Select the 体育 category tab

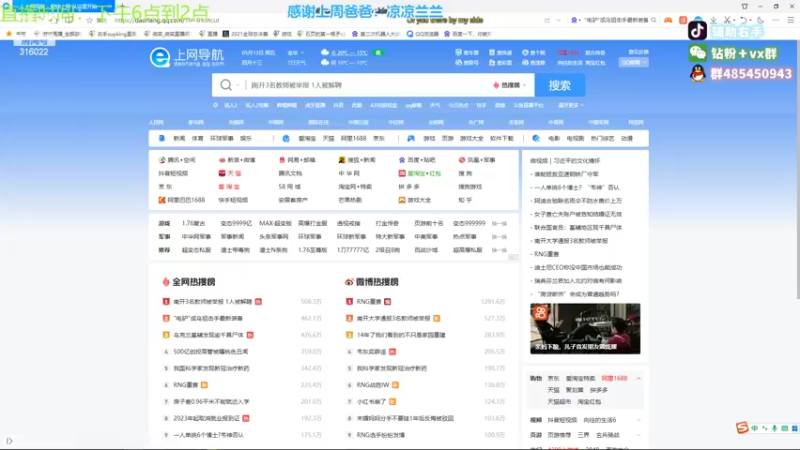[x=197, y=138]
